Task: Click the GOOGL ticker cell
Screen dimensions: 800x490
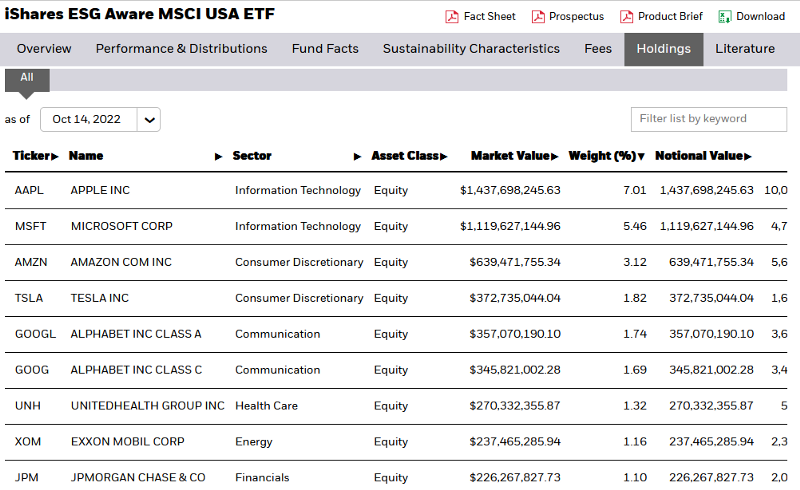Action: point(35,334)
